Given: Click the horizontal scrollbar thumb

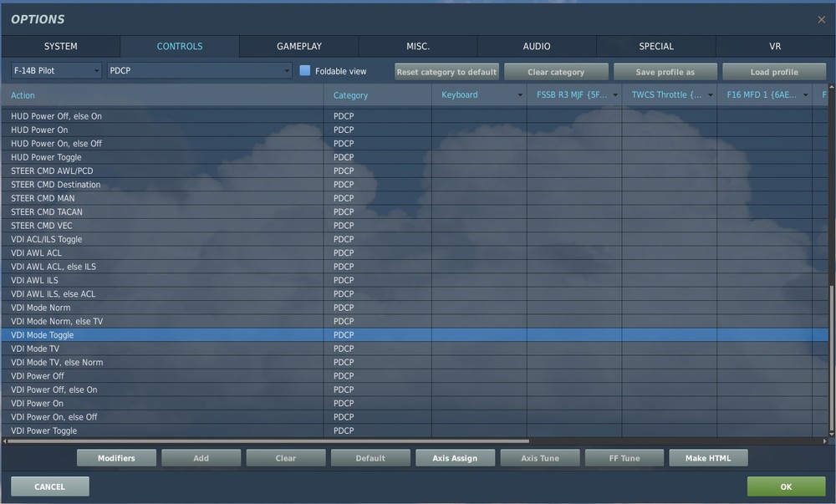Looking at the screenshot, I should [268, 441].
